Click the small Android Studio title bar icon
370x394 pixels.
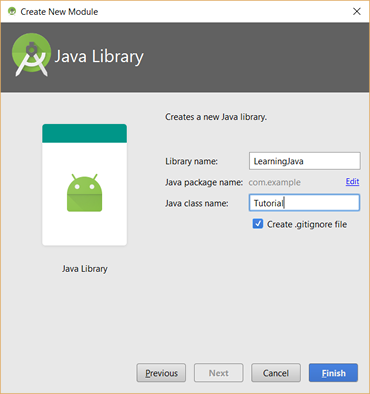point(12,11)
